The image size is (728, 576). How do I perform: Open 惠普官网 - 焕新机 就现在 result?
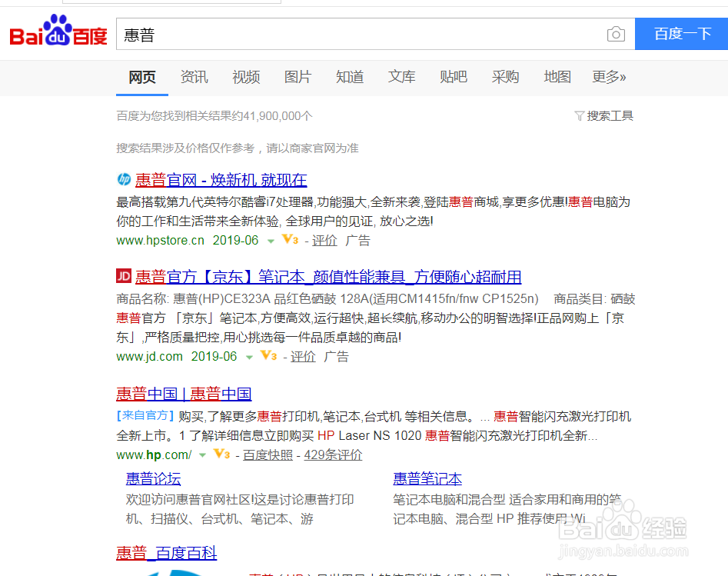221,180
